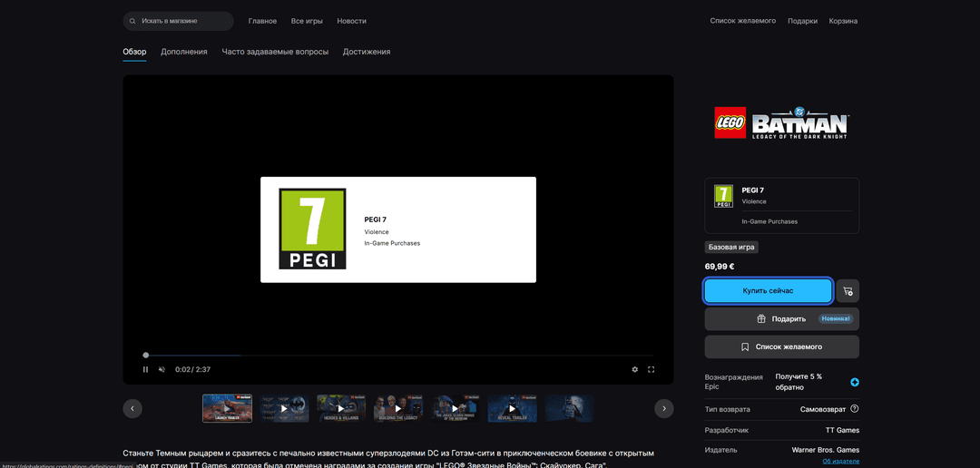Open the 'Об издателе' link
Image resolution: width=980 pixels, height=468 pixels.
tap(840, 462)
